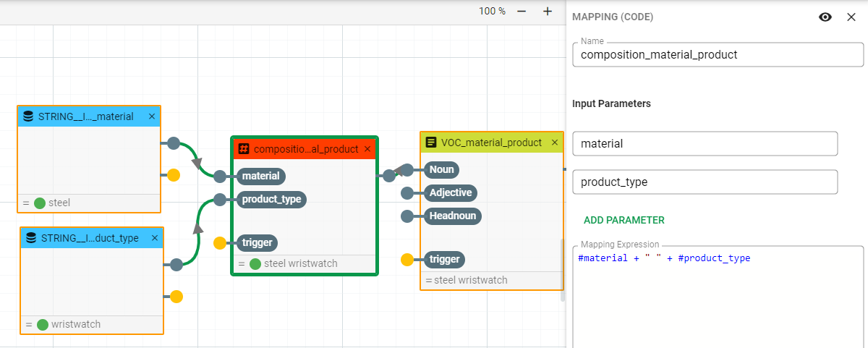Close the composition_material_product node
The image size is (868, 348).
367,149
